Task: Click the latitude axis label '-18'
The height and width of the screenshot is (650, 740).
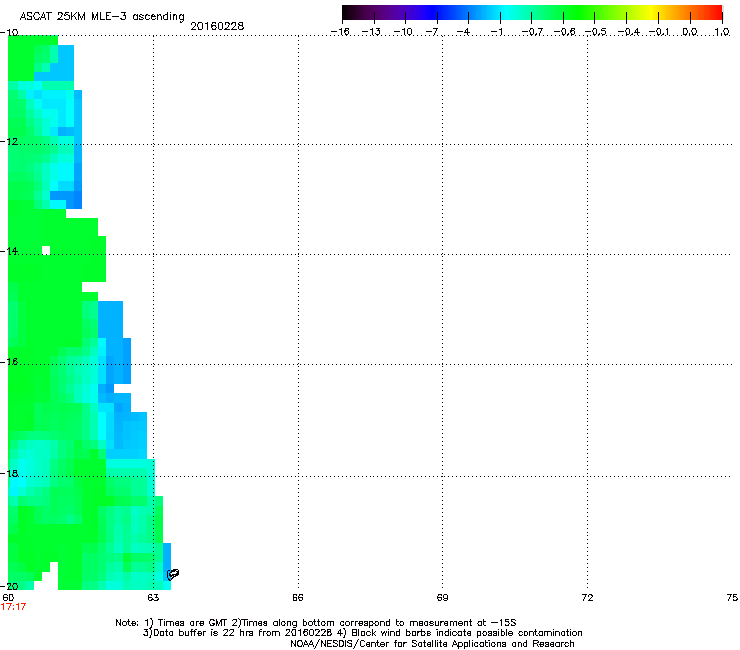Action: pyautogui.click(x=9, y=473)
